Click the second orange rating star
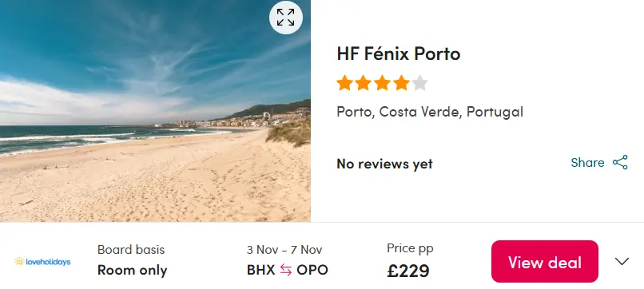 pyautogui.click(x=364, y=83)
